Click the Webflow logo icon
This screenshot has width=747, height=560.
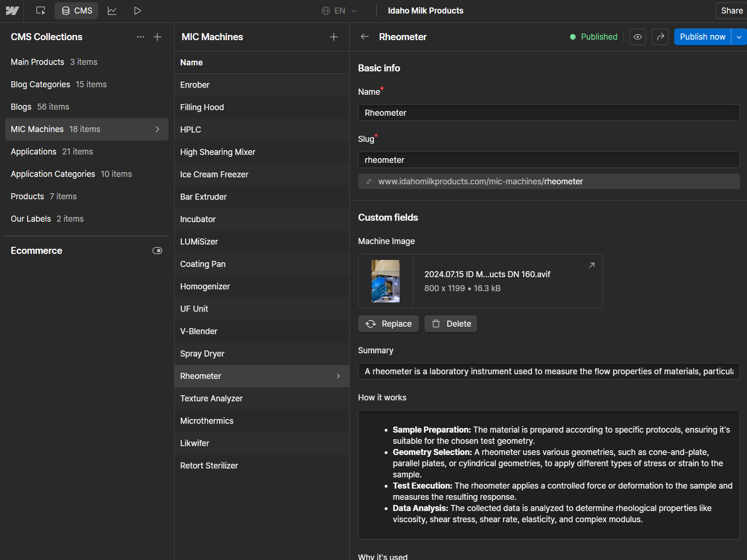[x=12, y=11]
